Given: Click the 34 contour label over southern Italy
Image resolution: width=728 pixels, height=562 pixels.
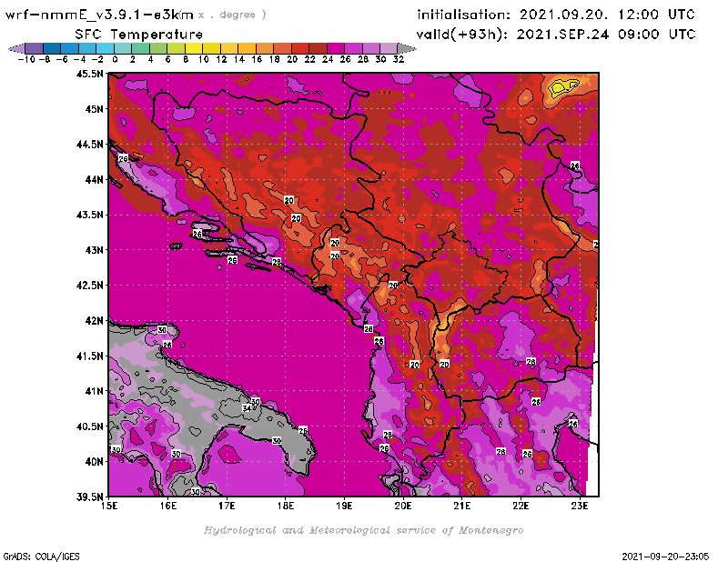Looking at the screenshot, I should tap(246, 408).
